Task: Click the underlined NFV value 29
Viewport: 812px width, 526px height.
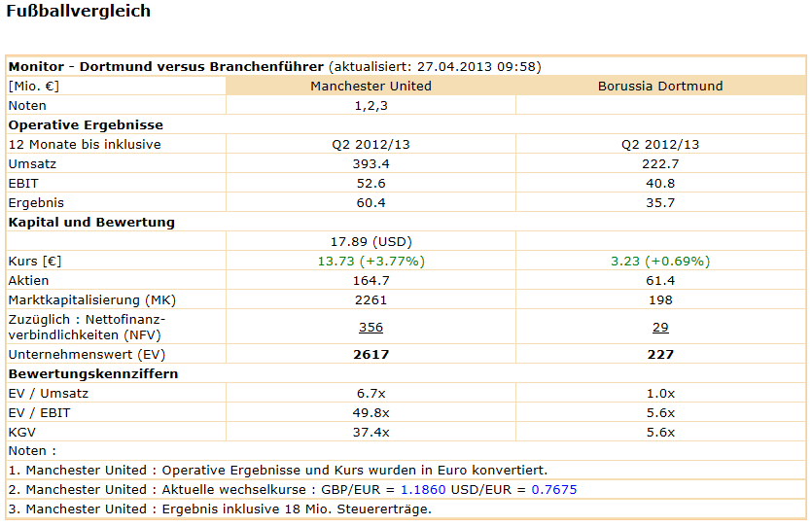Action: click(660, 328)
